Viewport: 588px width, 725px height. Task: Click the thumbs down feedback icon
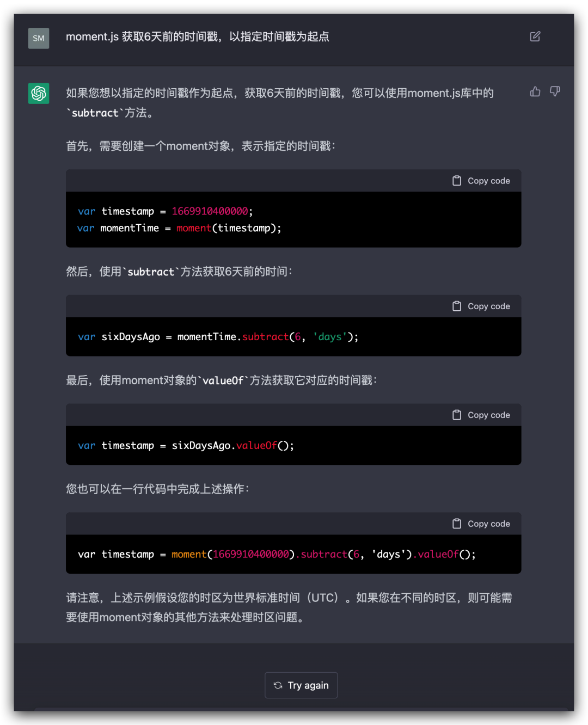555,91
